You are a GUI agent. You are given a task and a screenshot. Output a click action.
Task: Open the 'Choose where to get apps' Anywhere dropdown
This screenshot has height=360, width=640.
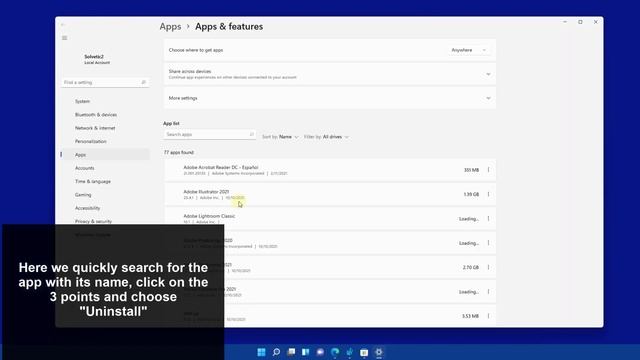pyautogui.click(x=468, y=50)
